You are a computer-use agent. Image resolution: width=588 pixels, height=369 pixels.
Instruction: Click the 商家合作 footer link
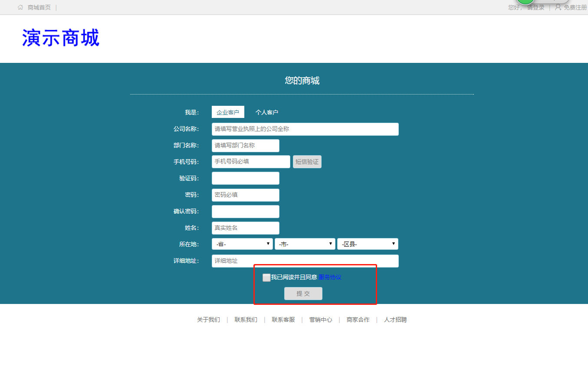click(x=358, y=320)
